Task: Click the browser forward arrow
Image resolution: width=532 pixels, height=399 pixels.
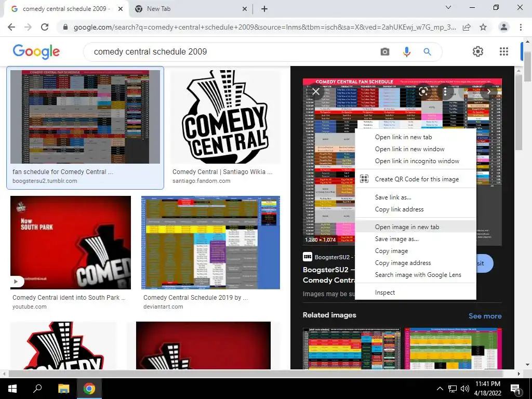Action: coord(28,27)
